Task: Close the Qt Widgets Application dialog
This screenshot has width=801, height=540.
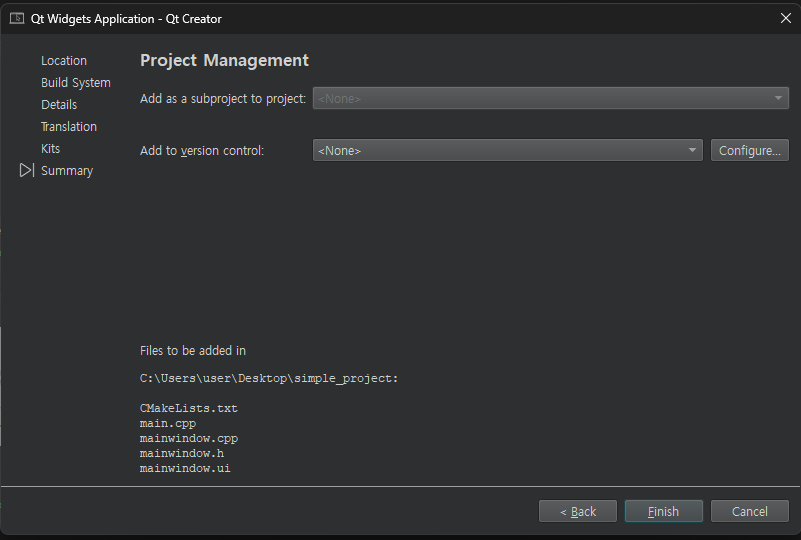Action: [785, 18]
